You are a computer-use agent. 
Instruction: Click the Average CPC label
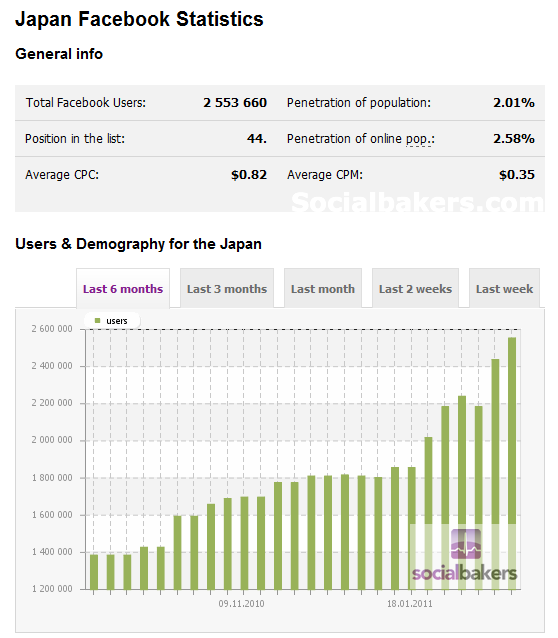[x=62, y=175]
